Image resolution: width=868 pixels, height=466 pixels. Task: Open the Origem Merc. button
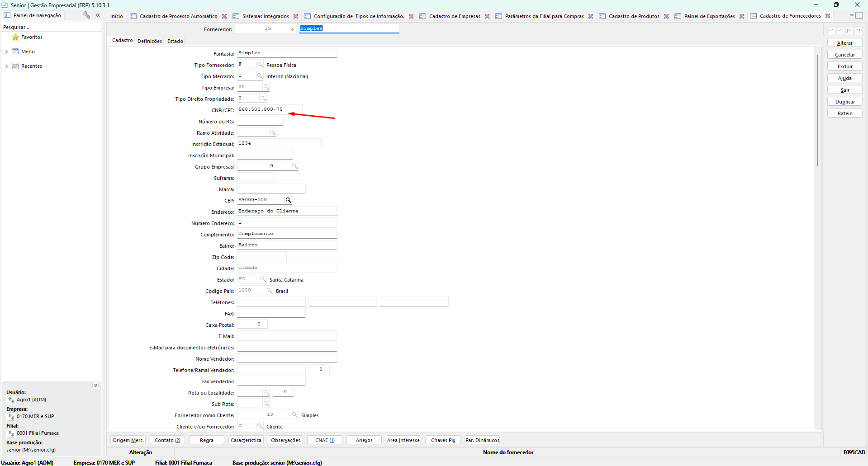128,440
